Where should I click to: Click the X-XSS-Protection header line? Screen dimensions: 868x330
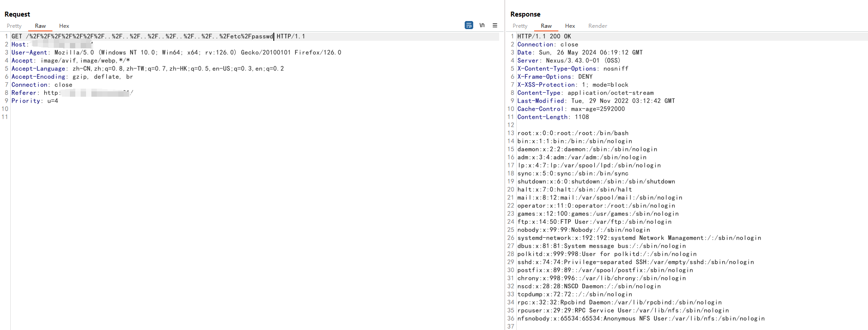[x=573, y=85]
